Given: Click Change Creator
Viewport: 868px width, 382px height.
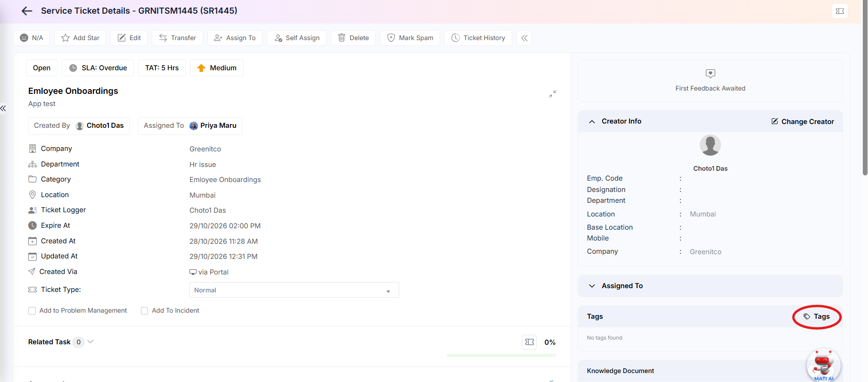Looking at the screenshot, I should point(802,122).
